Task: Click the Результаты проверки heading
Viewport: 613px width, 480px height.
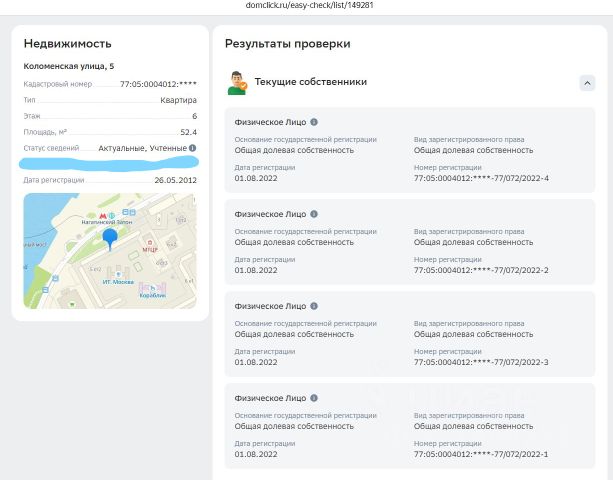Action: 287,44
